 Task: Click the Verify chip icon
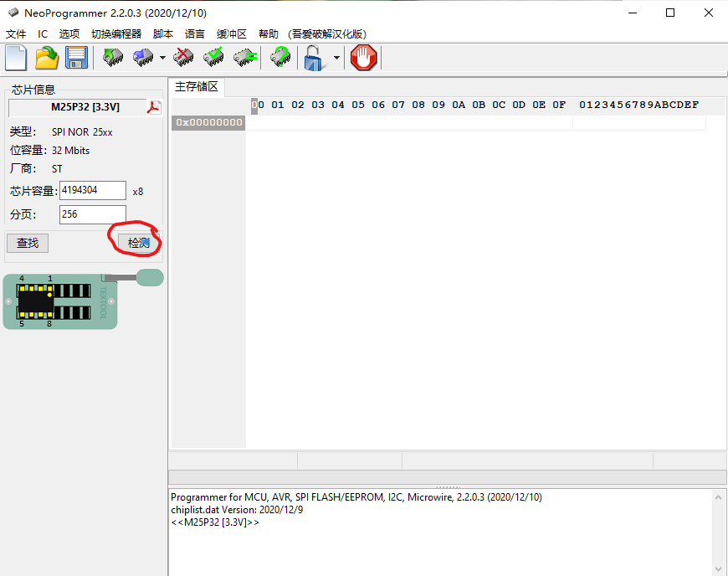point(213,58)
